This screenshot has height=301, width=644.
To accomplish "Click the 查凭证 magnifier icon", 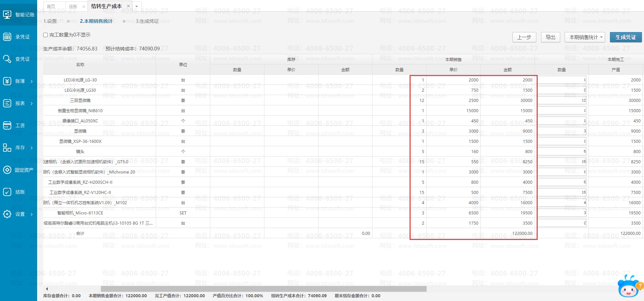I will pyautogui.click(x=7, y=59).
